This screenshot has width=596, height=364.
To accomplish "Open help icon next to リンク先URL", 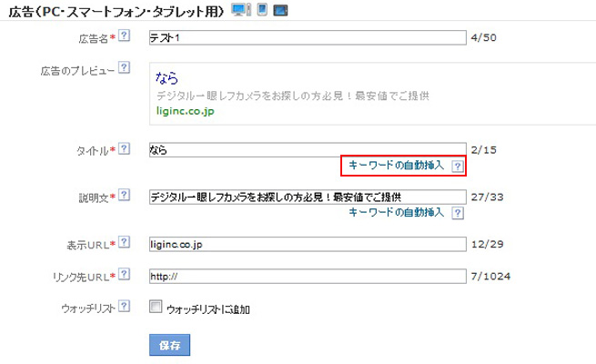I will coord(124,274).
